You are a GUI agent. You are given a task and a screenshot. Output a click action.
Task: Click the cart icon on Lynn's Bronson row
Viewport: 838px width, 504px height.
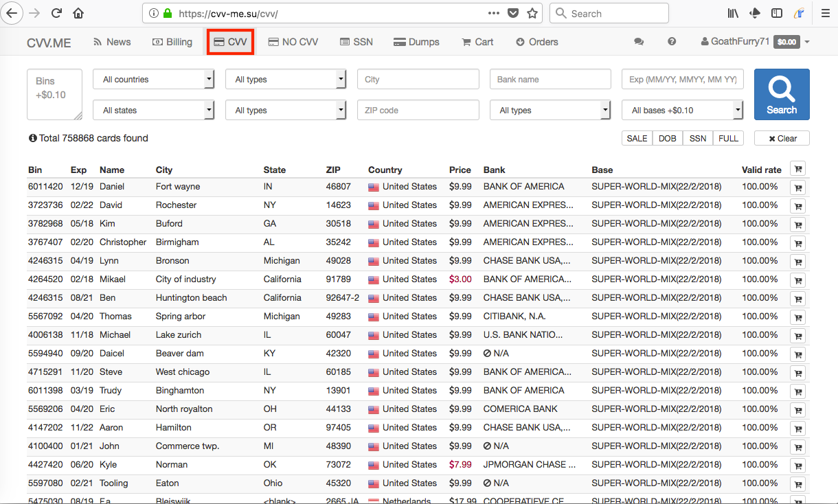(798, 262)
